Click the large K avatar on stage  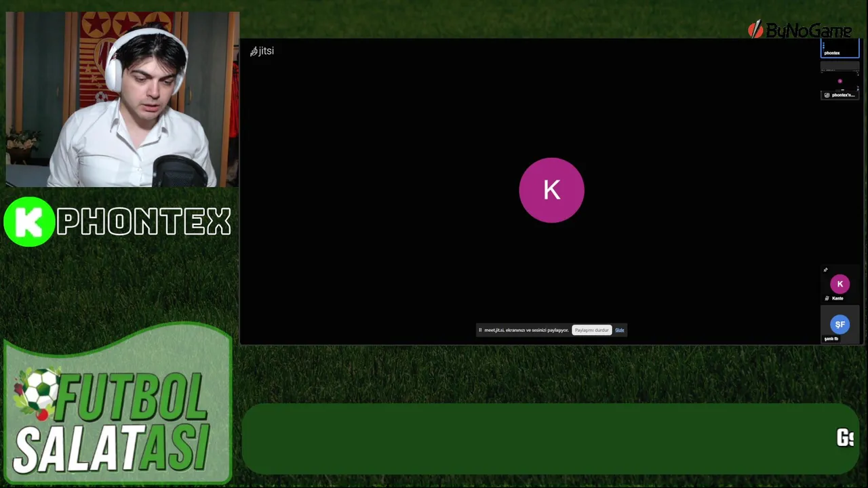(551, 190)
